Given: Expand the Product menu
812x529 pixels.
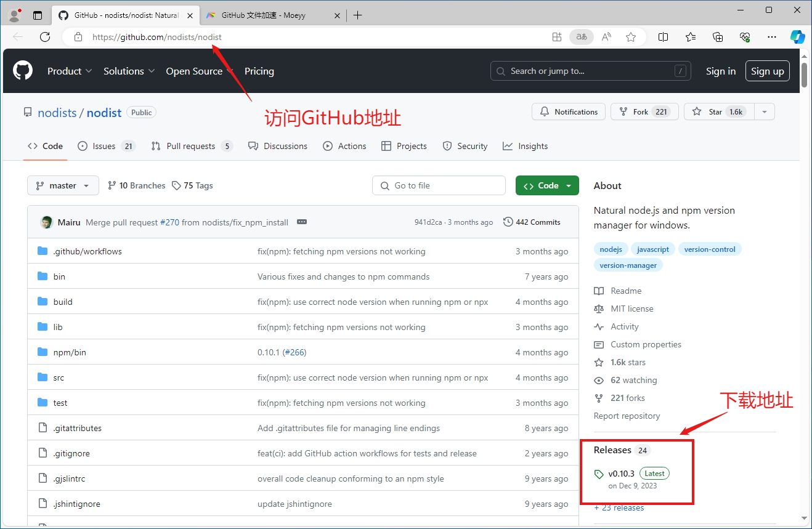Looking at the screenshot, I should click(70, 71).
